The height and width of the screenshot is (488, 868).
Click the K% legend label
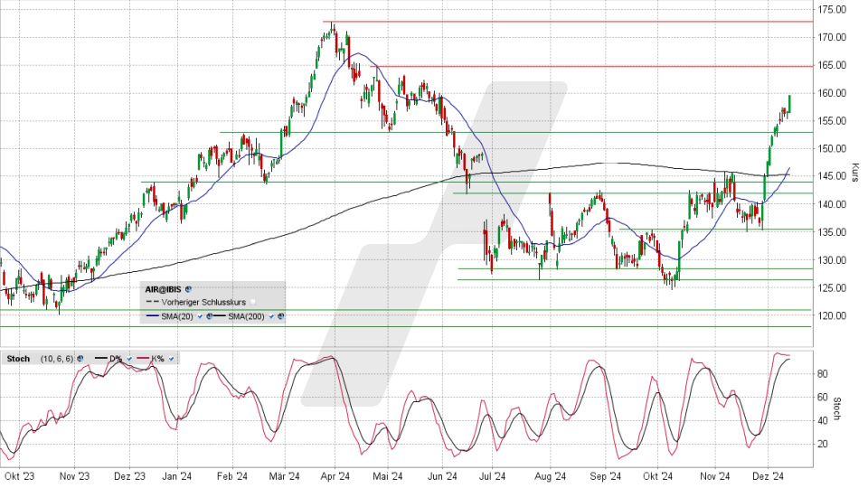click(157, 359)
